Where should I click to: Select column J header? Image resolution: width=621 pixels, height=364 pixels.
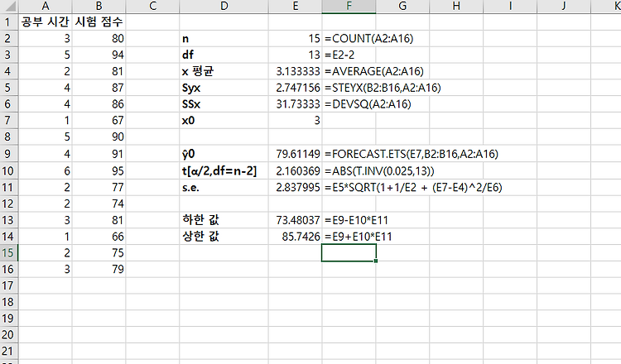pos(564,7)
